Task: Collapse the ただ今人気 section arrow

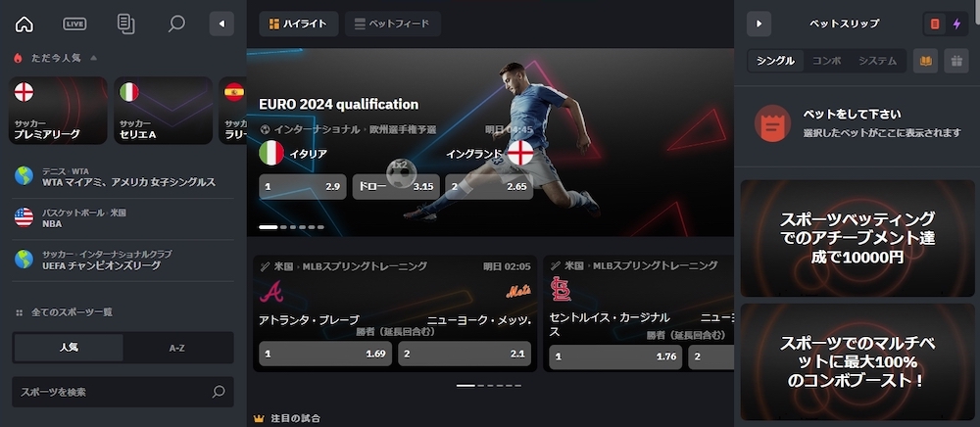Action: [94, 58]
